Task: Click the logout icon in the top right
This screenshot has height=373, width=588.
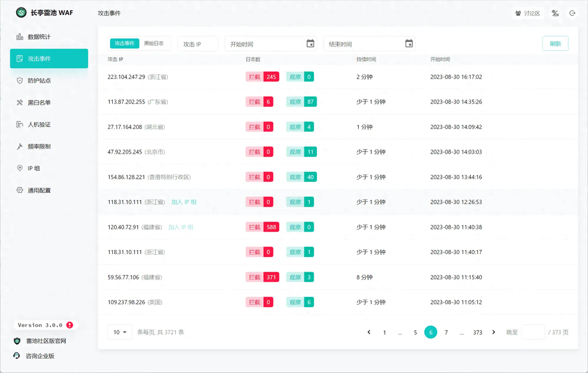Action: (572, 13)
